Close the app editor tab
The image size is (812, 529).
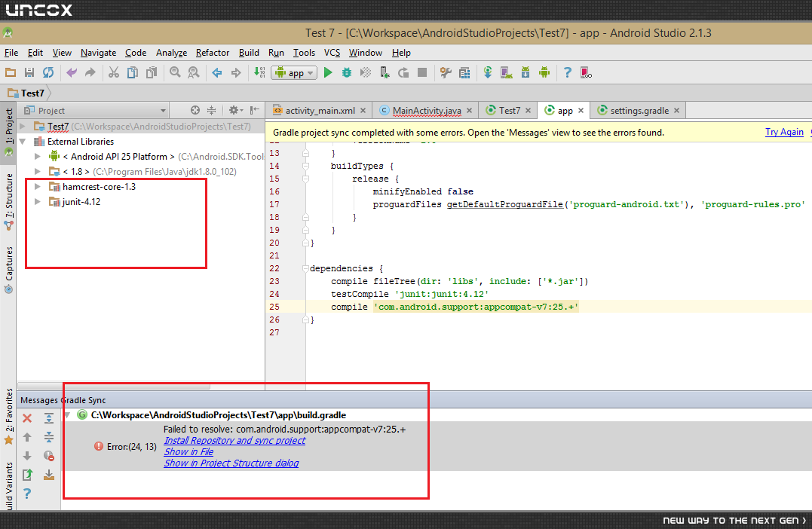coord(581,111)
